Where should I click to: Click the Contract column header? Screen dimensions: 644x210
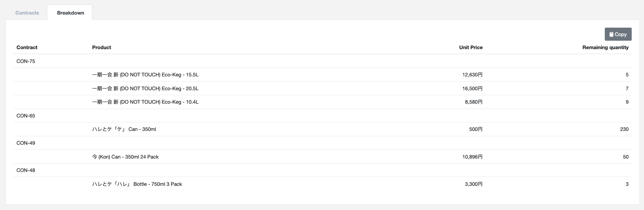27,47
